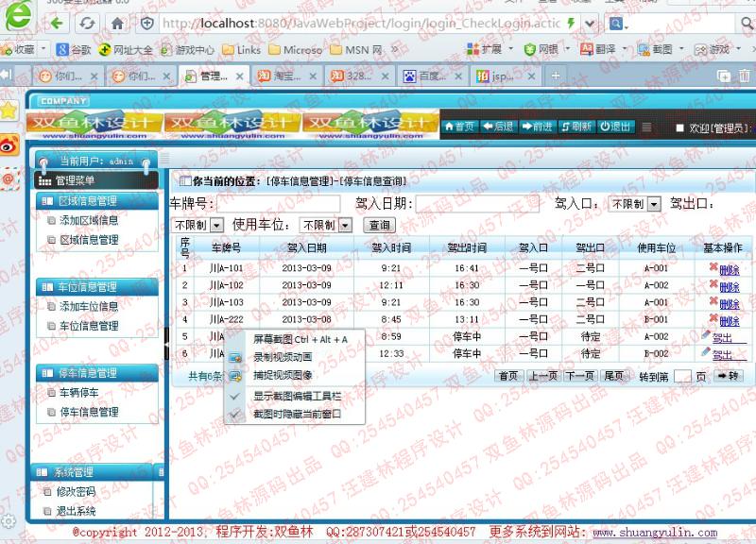
Task: Open the 驾入口 不限制 dropdown
Action: tap(634, 204)
